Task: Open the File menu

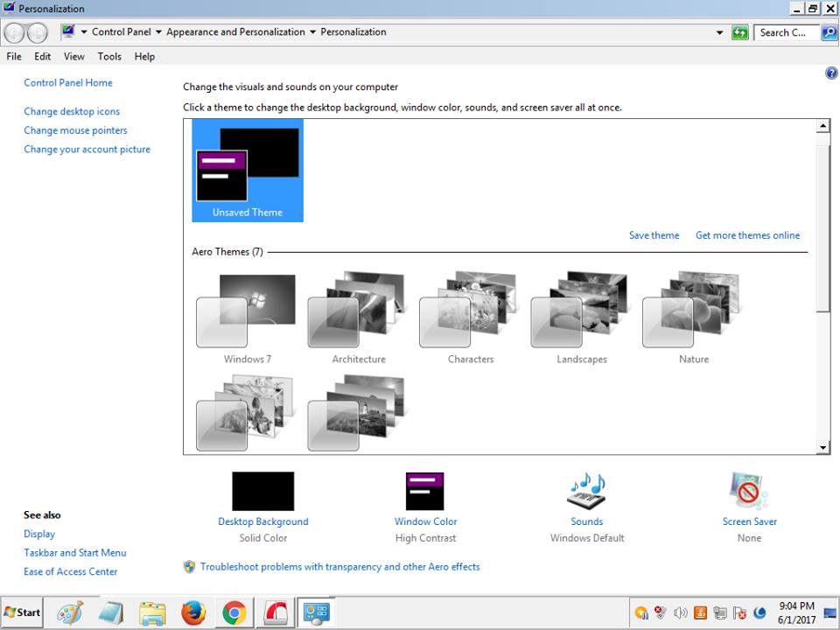Action: [14, 56]
